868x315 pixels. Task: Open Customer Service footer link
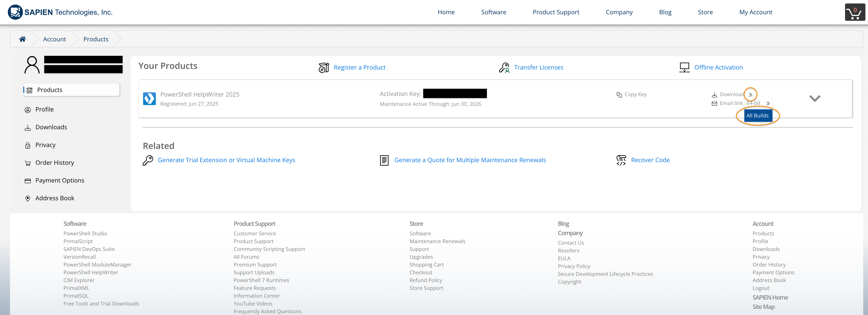[255, 233]
